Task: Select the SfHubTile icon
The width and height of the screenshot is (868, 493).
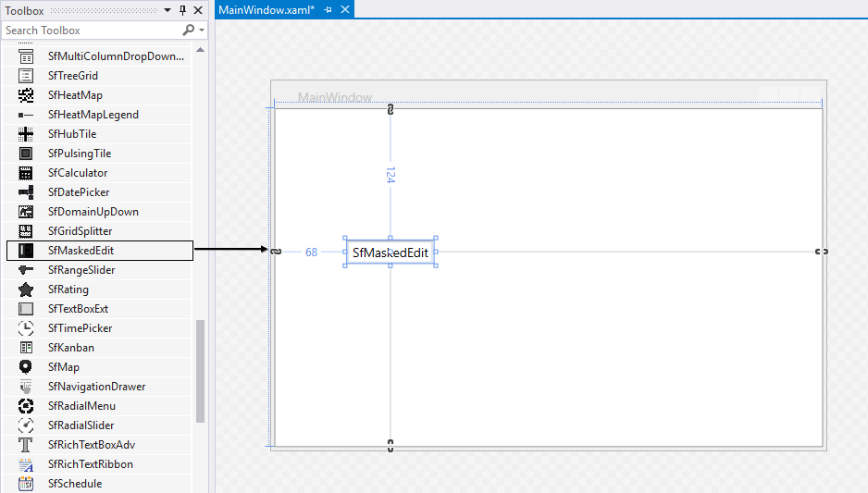Action: [x=26, y=134]
